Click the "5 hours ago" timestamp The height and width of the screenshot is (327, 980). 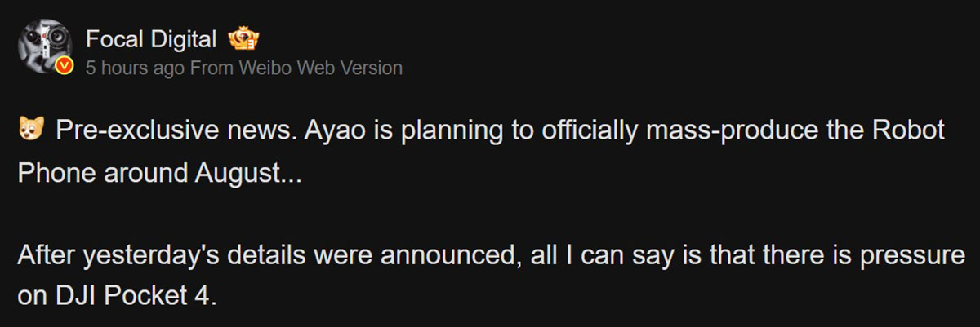tap(135, 68)
